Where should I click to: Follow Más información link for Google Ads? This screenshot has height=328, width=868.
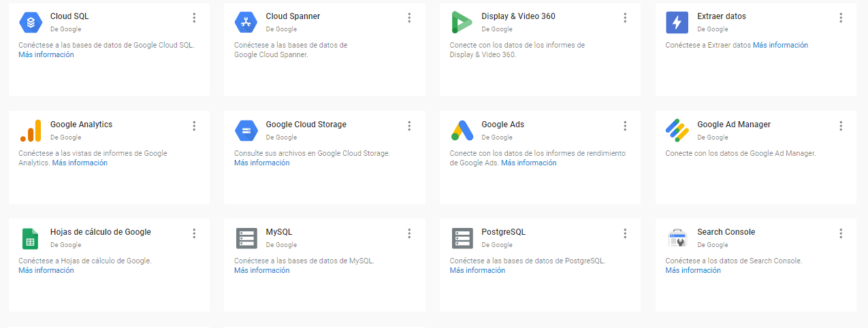529,163
